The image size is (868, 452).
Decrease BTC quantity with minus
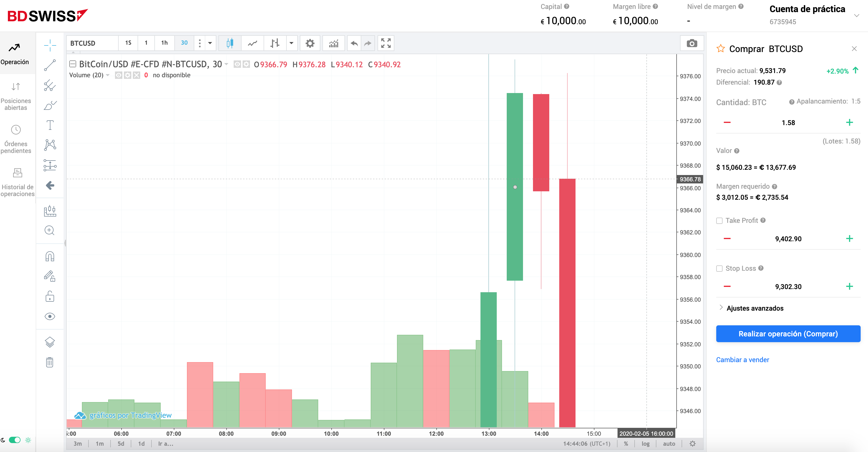pyautogui.click(x=727, y=122)
